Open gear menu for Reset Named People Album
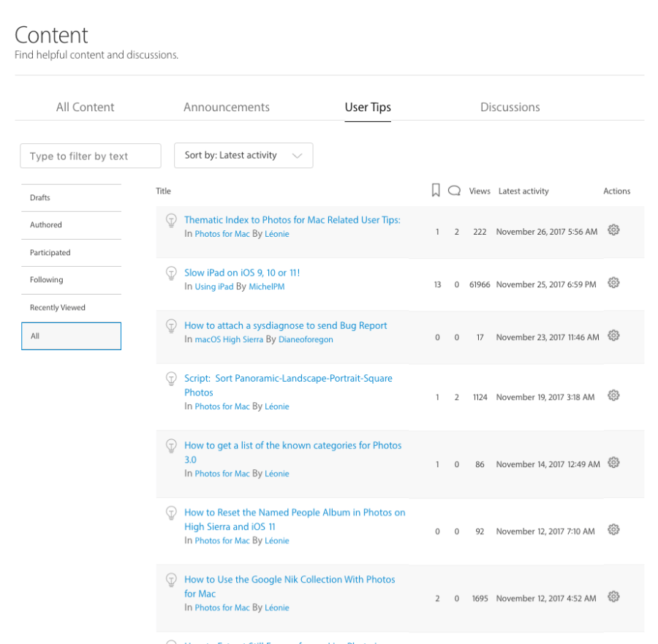658x644 pixels. tap(613, 530)
